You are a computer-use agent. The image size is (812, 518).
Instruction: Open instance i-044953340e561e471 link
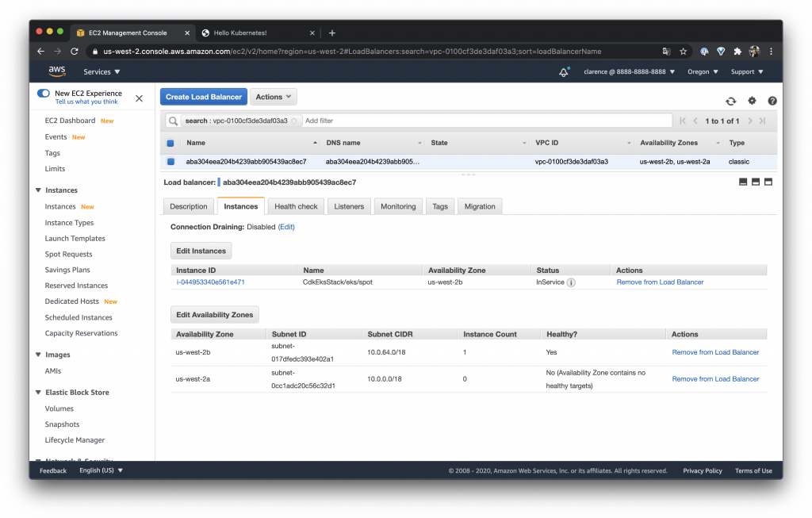[210, 282]
